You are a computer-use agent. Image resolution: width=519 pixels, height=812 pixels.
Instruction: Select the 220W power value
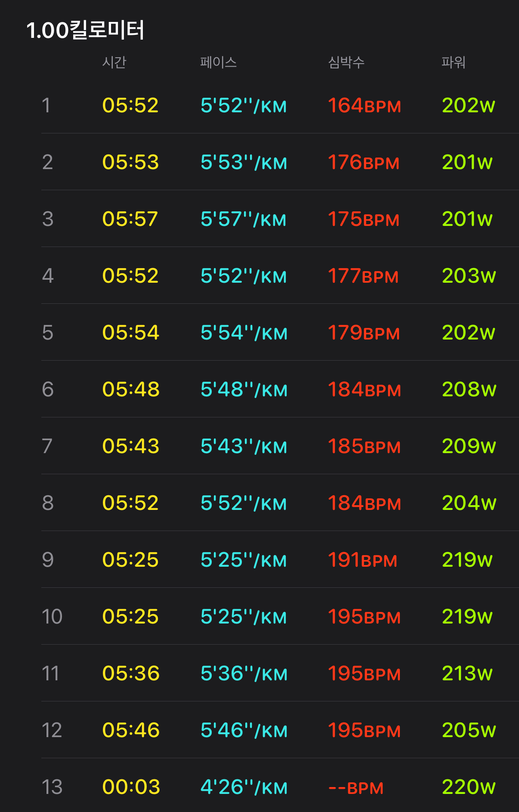pyautogui.click(x=469, y=787)
